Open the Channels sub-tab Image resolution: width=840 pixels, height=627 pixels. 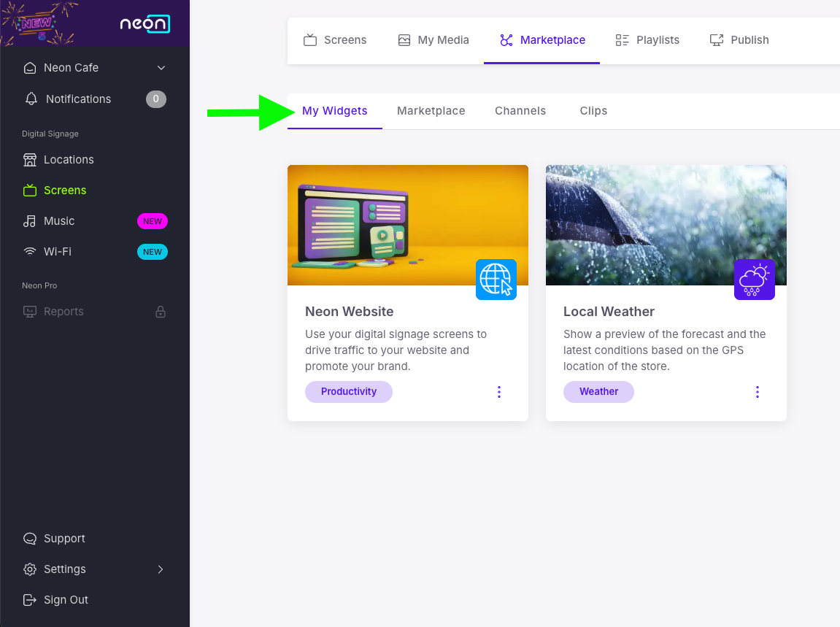[x=520, y=111]
